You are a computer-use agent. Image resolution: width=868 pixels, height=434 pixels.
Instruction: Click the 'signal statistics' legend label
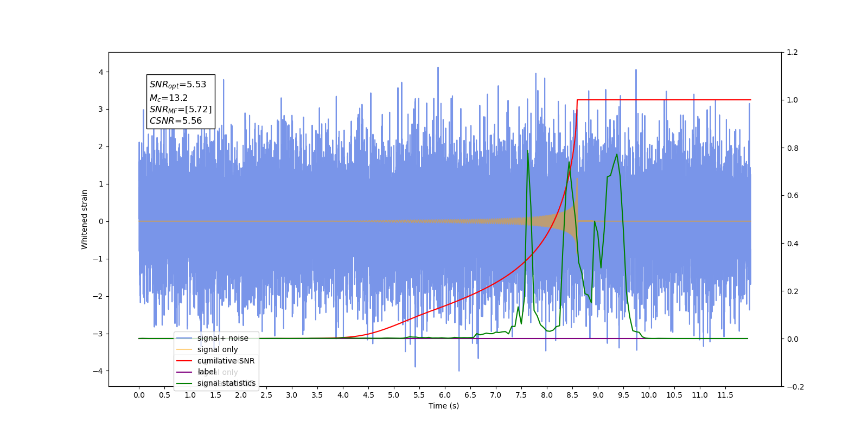226,383
